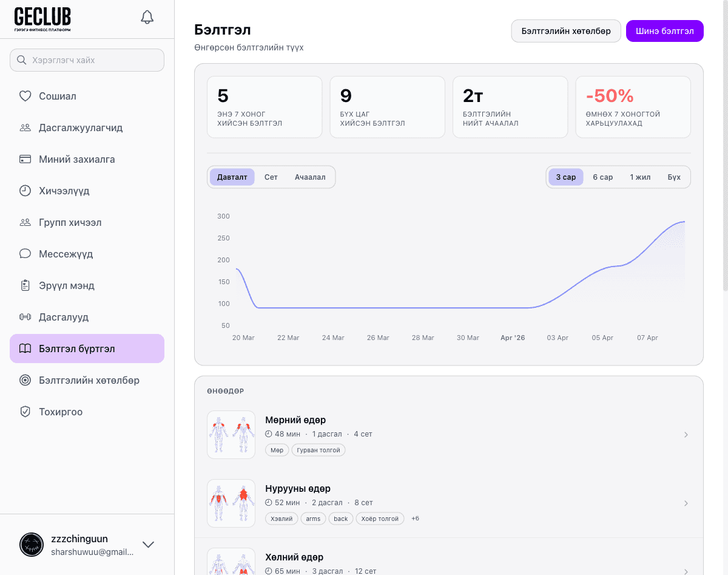Click the heart icon beside Сошиал
Viewport: 728px width, 575px height.
(x=25, y=96)
